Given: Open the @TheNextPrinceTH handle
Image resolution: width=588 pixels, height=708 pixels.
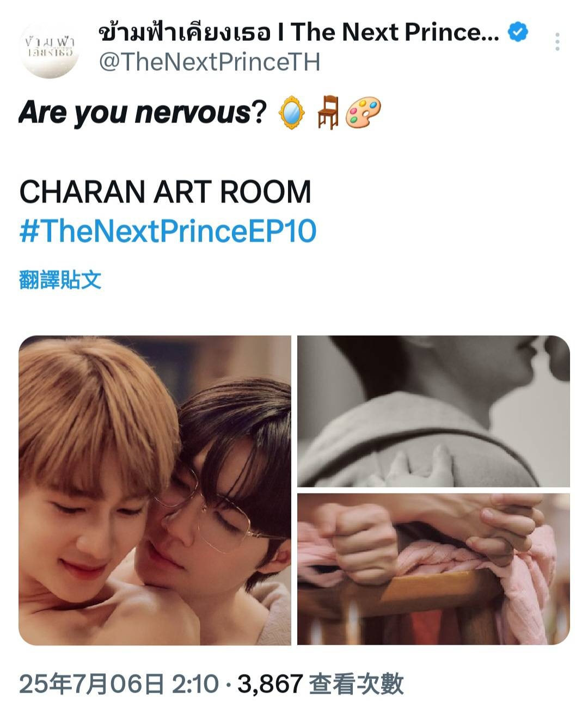Looking at the screenshot, I should 210,62.
